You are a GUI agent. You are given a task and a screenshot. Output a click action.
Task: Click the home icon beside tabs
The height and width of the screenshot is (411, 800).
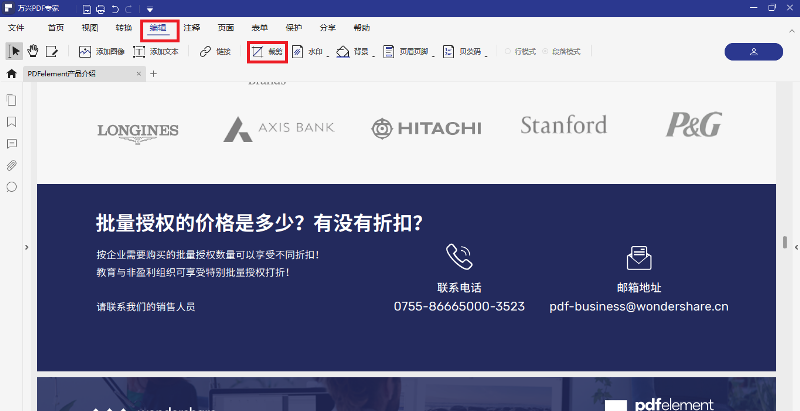coord(11,73)
